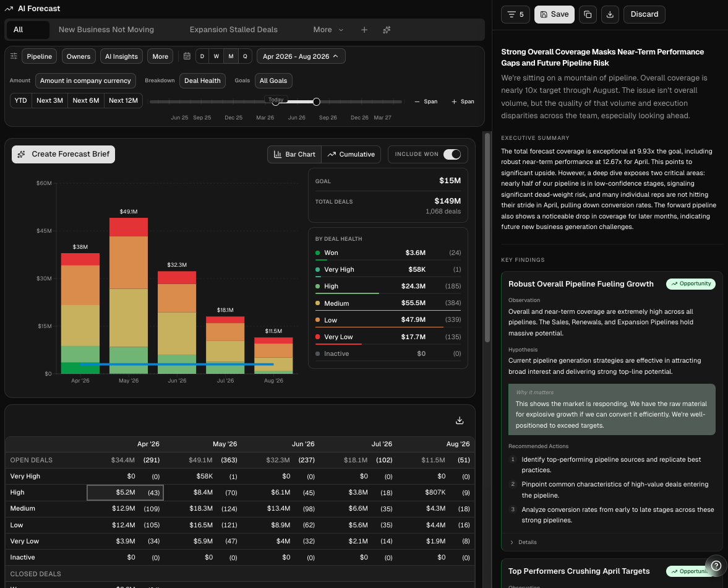The height and width of the screenshot is (588, 728).
Task: Click the Create Forecast Brief button
Action: point(63,154)
